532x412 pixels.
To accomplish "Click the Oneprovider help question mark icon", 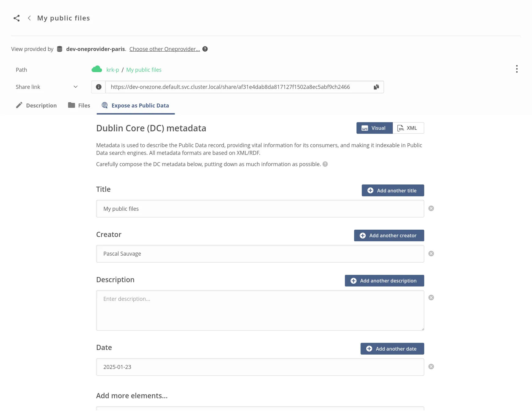I will tap(205, 49).
